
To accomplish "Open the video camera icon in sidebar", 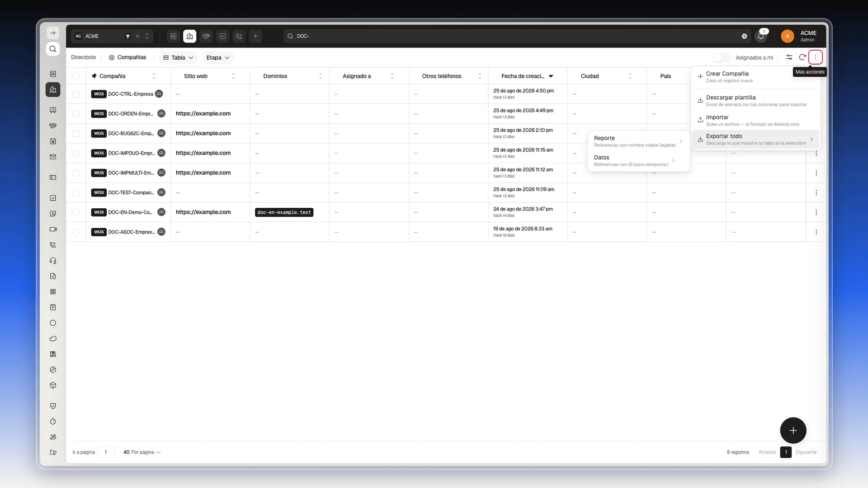I will click(x=53, y=229).
